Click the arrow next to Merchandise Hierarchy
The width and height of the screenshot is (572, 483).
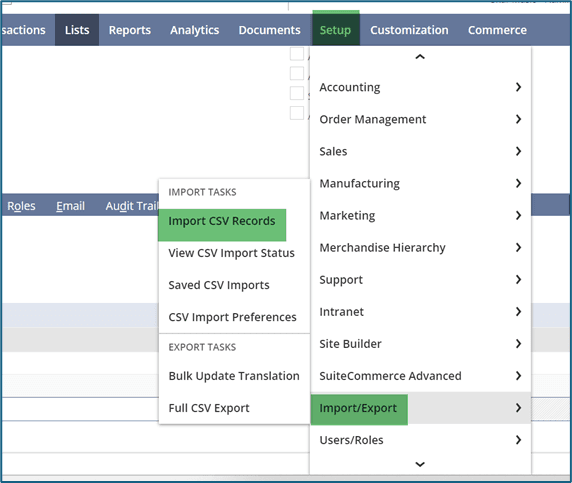[x=518, y=248]
